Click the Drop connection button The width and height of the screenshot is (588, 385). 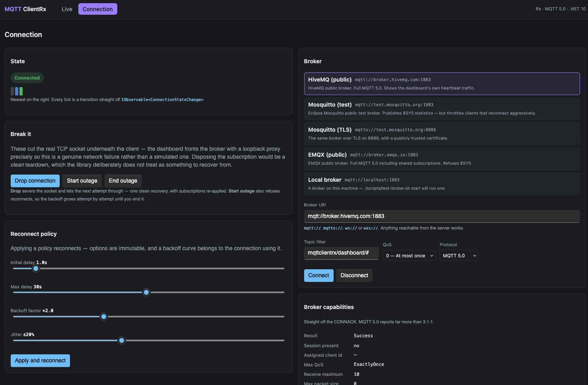[35, 181]
